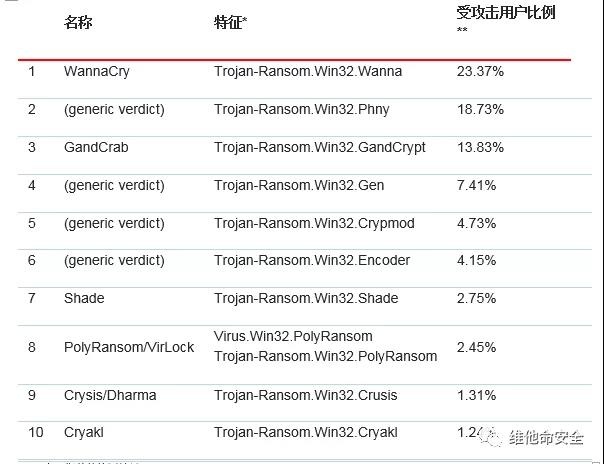
Task: Select the WannaCry name cell
Action: 96,72
